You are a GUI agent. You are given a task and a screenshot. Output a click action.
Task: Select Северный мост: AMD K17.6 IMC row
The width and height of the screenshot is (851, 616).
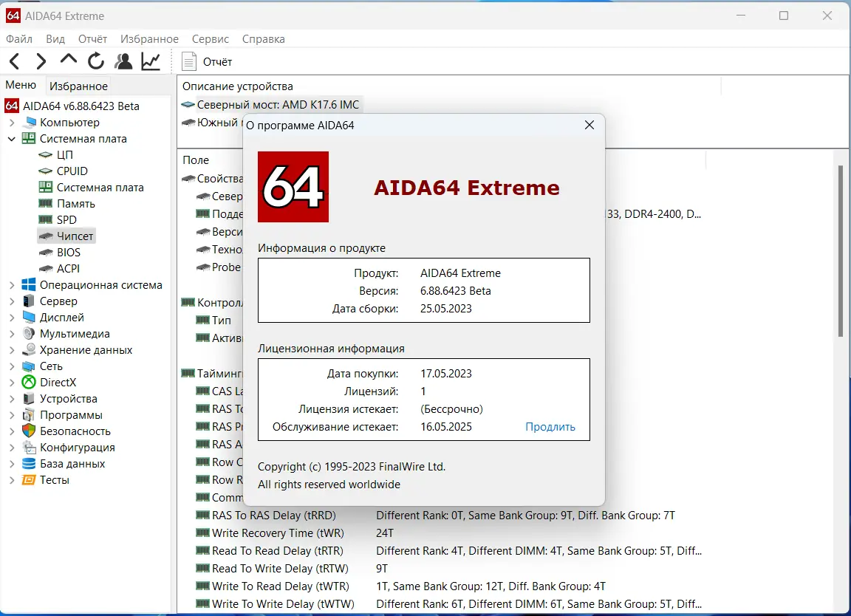[x=271, y=105]
